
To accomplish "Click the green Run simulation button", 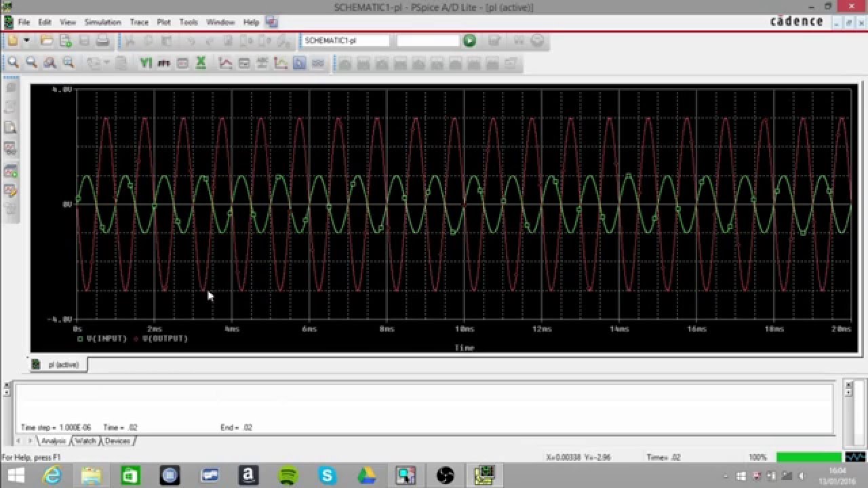I will 469,41.
